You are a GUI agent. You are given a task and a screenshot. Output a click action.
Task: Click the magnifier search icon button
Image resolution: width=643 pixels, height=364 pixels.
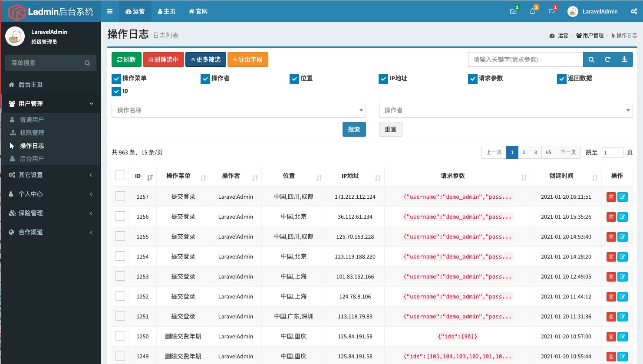coord(591,59)
